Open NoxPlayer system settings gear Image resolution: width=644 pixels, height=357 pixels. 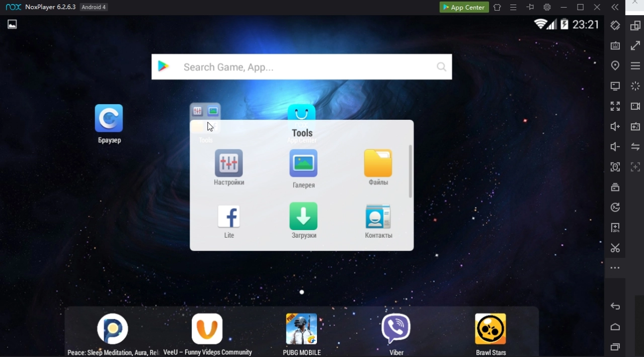coord(547,7)
